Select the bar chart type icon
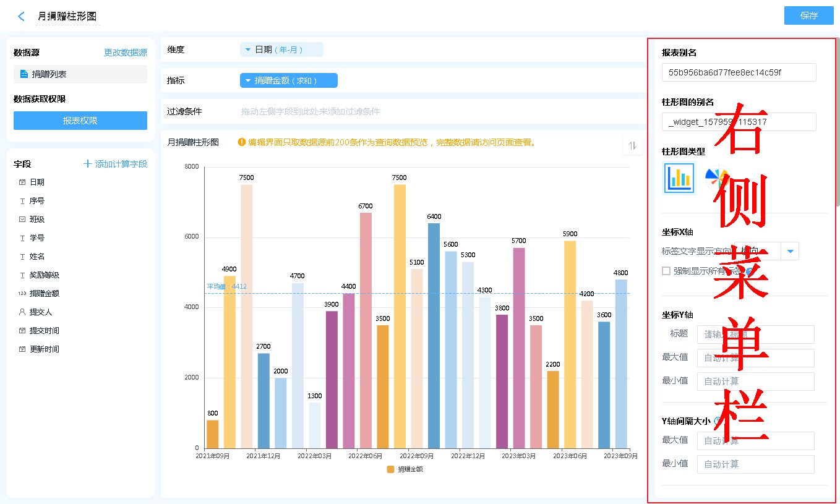The width and height of the screenshot is (840, 504). click(679, 177)
